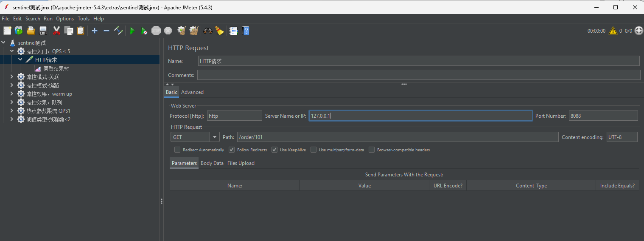Image resolution: width=644 pixels, height=241 pixels.
Task: Toggle Redirect Automatically checkbox
Action: tap(177, 150)
